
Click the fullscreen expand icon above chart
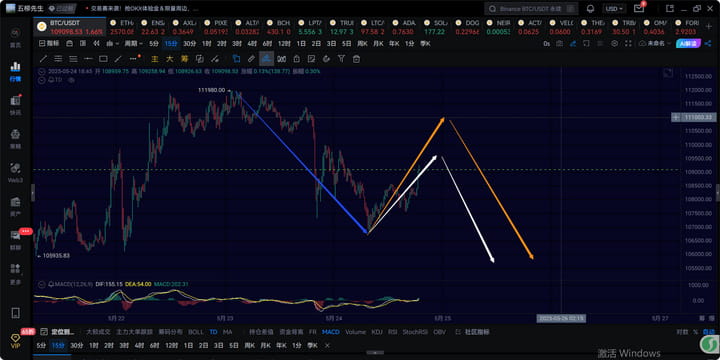click(x=628, y=43)
